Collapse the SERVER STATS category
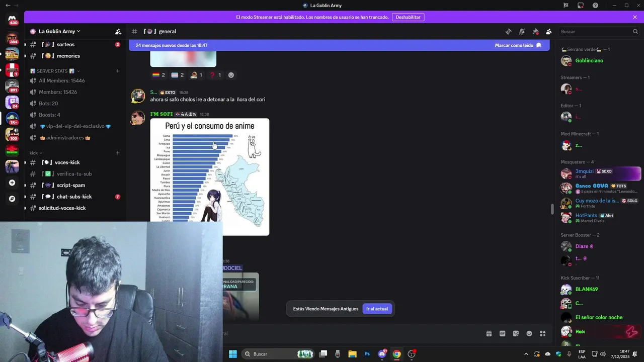This screenshot has width=644, height=362. pyautogui.click(x=55, y=71)
